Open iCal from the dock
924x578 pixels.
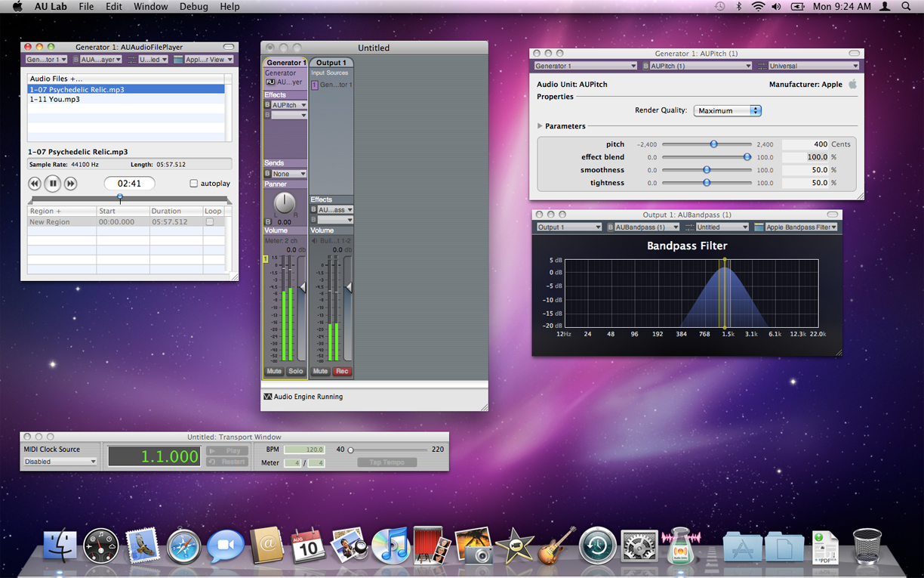pos(307,545)
